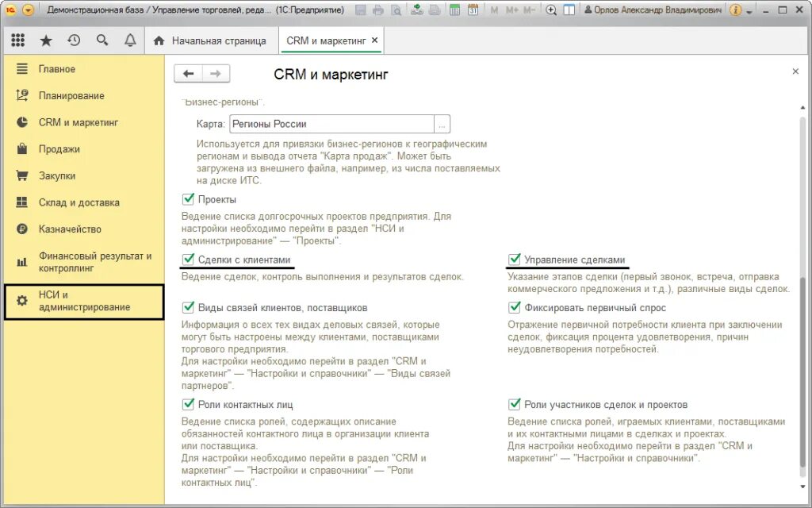Click the forward arrow navigation button
Viewport: 812px width, 508px height.
[216, 74]
